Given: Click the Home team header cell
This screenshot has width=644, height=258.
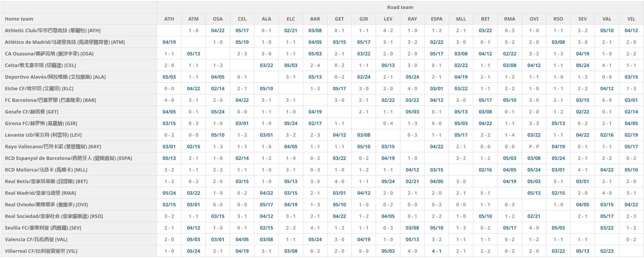Looking at the screenshot, I should coord(19,19).
